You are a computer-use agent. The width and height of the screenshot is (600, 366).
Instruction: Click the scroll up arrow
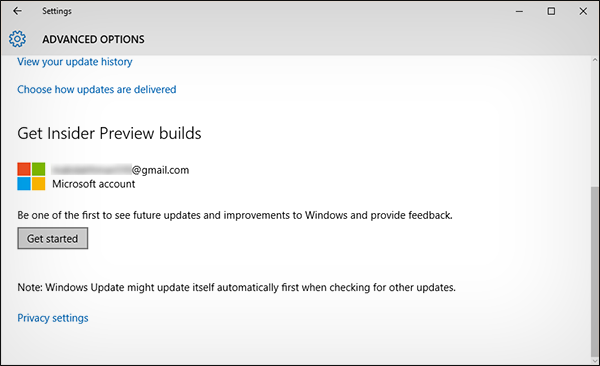tap(595, 60)
